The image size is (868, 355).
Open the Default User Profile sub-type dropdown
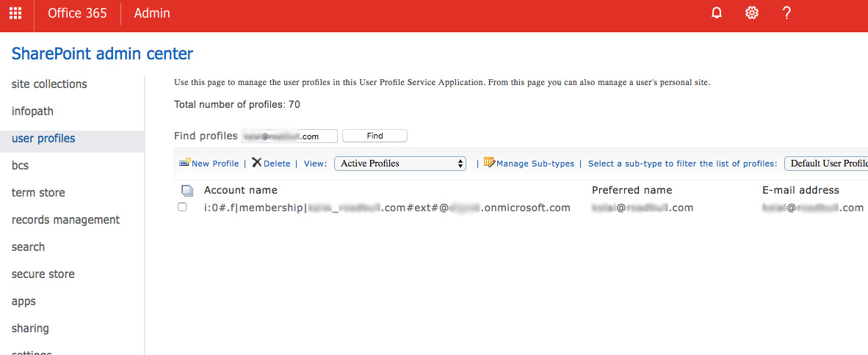(826, 164)
